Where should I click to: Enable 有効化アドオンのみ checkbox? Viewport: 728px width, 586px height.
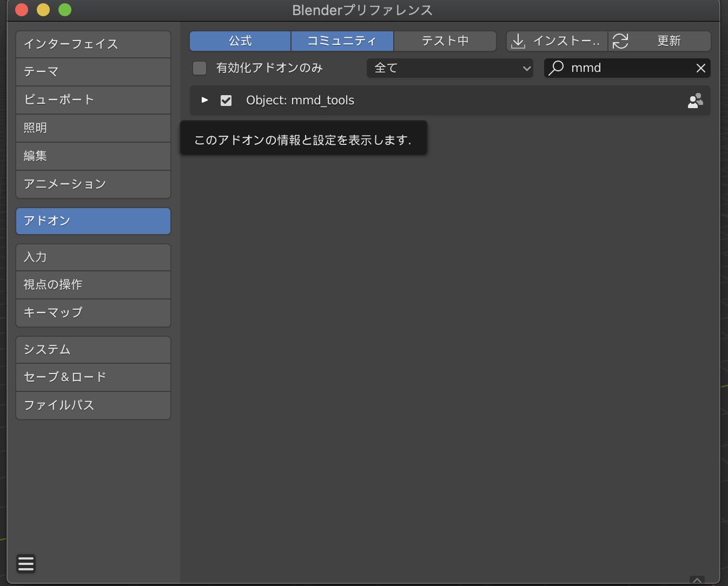(x=200, y=68)
